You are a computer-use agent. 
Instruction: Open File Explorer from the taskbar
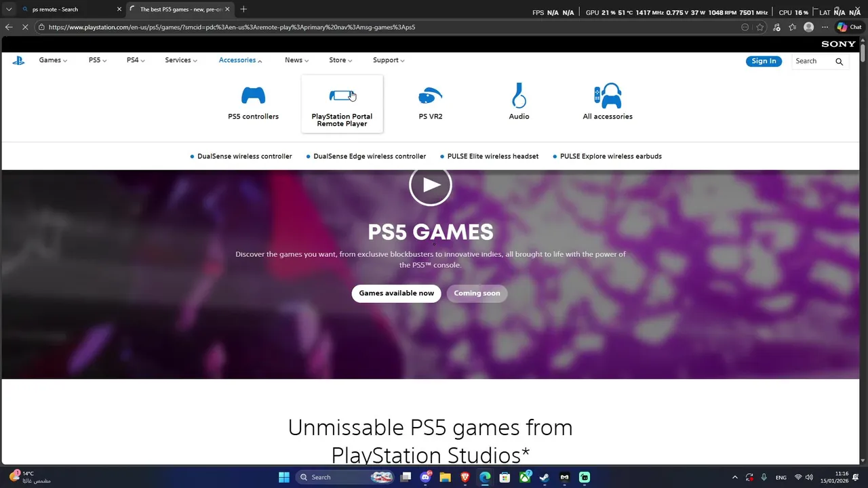(445, 477)
